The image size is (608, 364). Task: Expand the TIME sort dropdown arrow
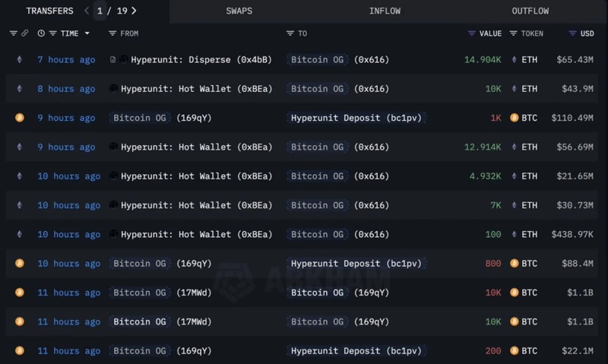tap(87, 33)
